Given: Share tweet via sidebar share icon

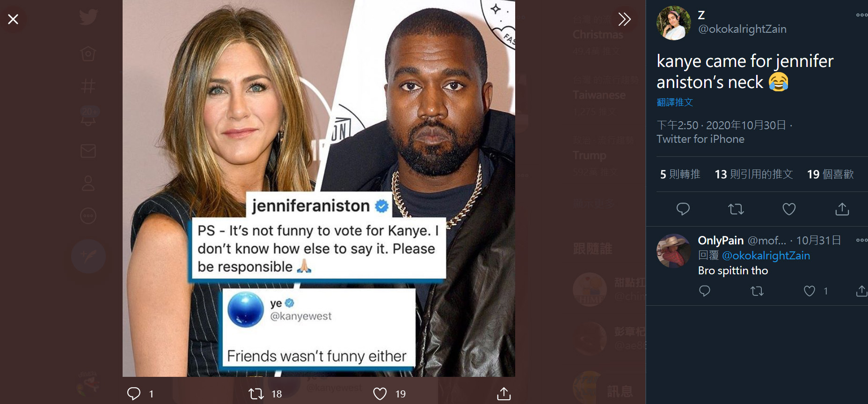Looking at the screenshot, I should (x=842, y=209).
